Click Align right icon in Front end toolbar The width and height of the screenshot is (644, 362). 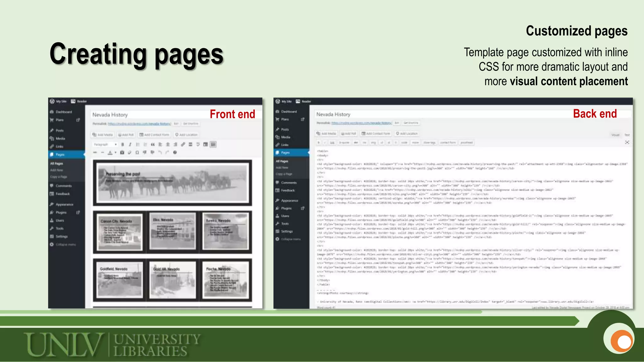click(175, 145)
